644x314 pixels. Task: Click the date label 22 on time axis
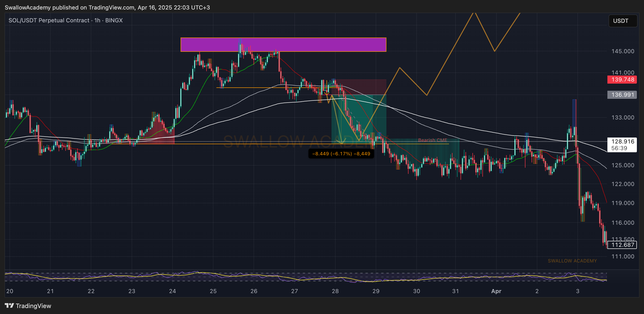(x=91, y=291)
